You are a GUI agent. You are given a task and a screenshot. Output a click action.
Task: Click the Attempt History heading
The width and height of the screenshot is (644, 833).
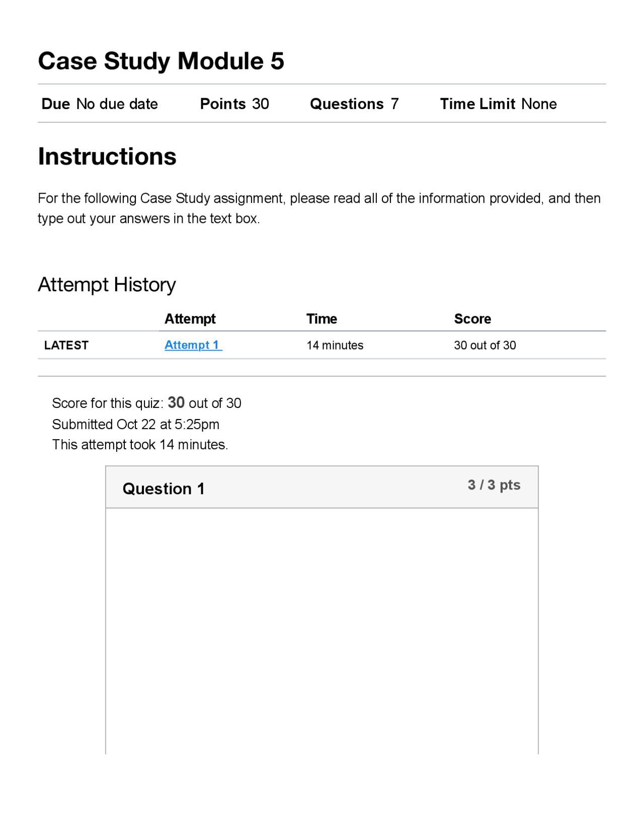click(107, 285)
